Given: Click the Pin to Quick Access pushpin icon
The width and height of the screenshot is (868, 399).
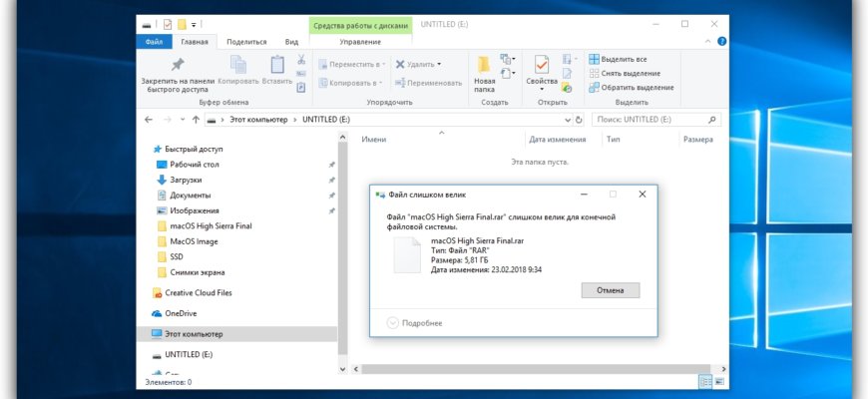Looking at the screenshot, I should point(178,64).
